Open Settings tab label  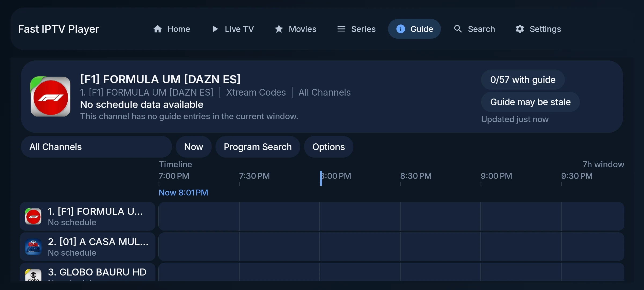[x=545, y=29]
